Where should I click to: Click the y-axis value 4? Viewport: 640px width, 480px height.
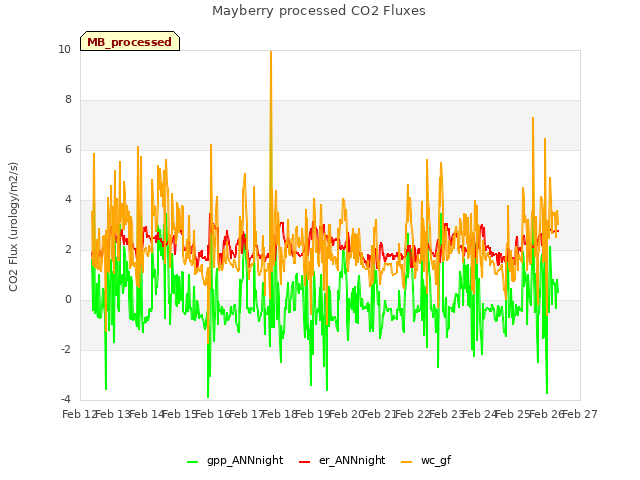click(68, 200)
